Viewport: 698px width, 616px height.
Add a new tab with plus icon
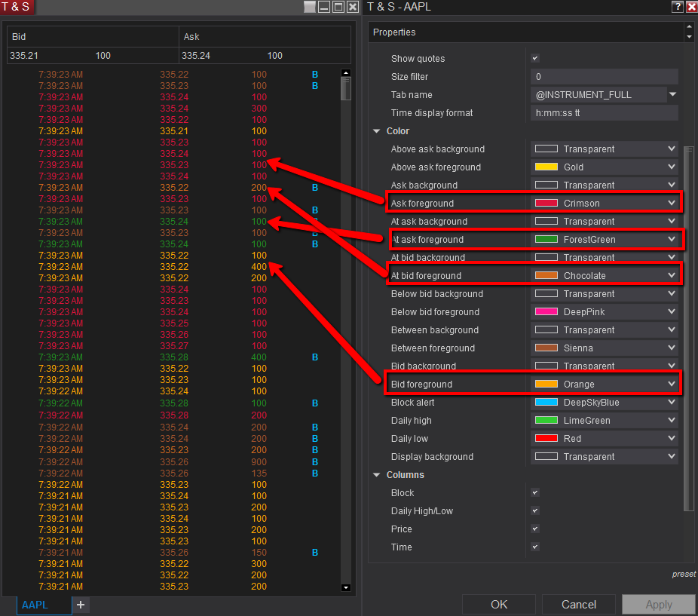(81, 605)
